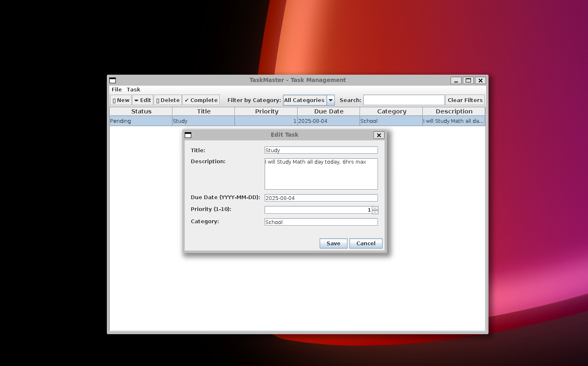Click the Category field containing School
This screenshot has width=588, height=366.
click(x=321, y=222)
